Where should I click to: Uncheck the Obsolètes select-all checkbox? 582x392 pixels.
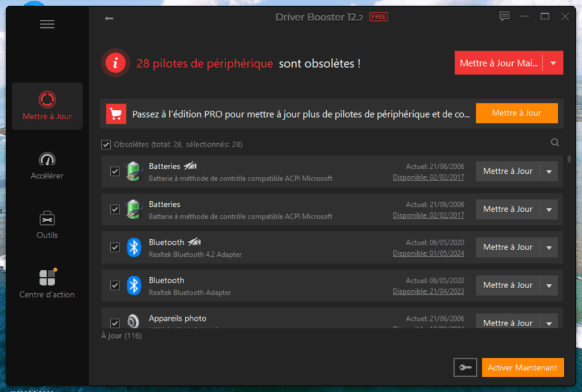(x=106, y=144)
